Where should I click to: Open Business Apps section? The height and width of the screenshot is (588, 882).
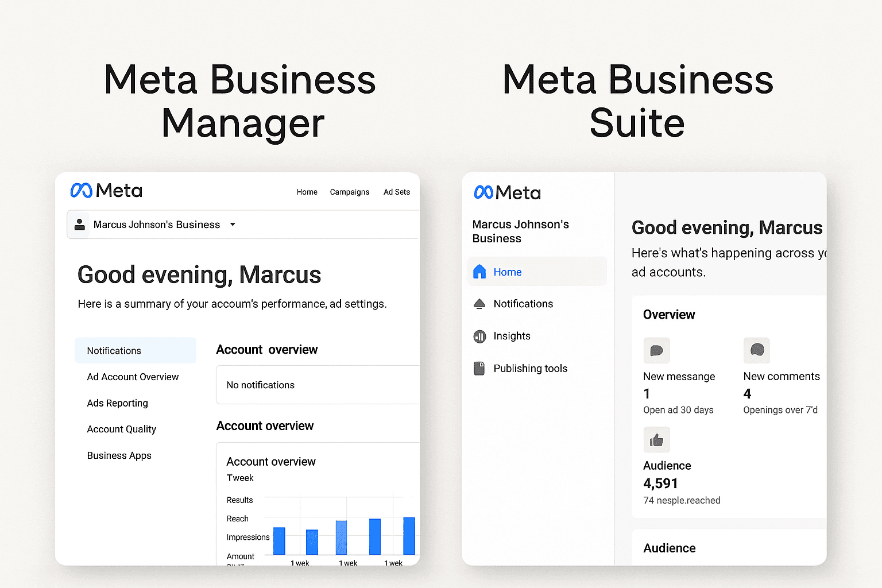(x=119, y=455)
